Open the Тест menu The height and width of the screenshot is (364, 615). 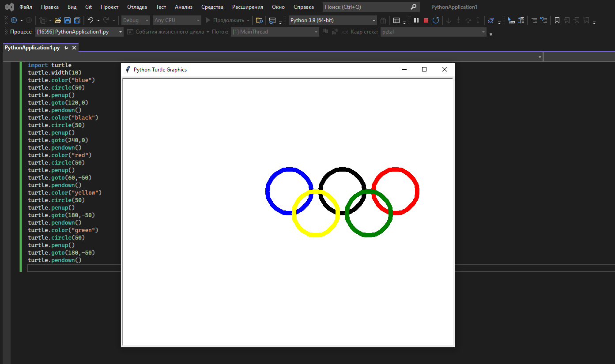(161, 7)
